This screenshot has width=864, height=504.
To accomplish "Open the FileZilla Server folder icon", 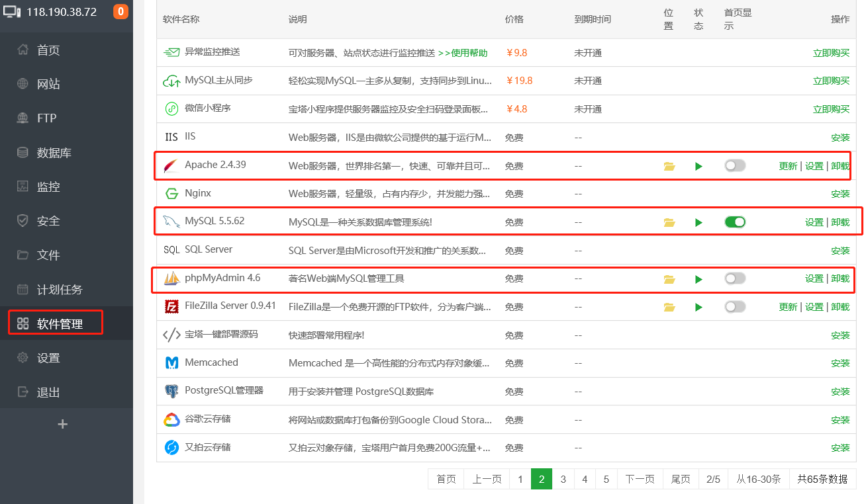I will [x=669, y=307].
